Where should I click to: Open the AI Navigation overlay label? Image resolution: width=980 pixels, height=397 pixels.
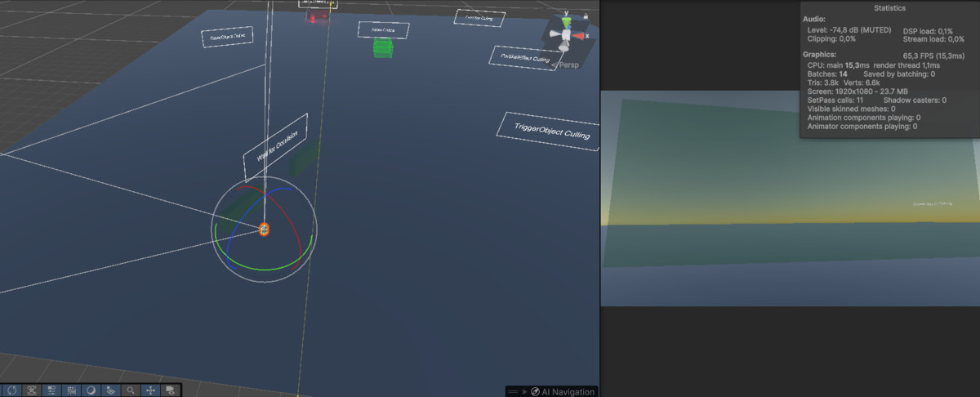pos(568,392)
